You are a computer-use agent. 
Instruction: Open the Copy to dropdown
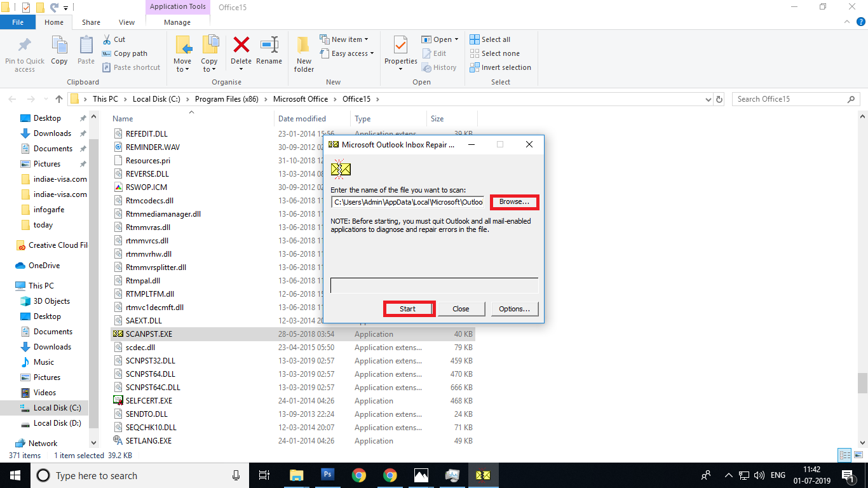pyautogui.click(x=209, y=69)
